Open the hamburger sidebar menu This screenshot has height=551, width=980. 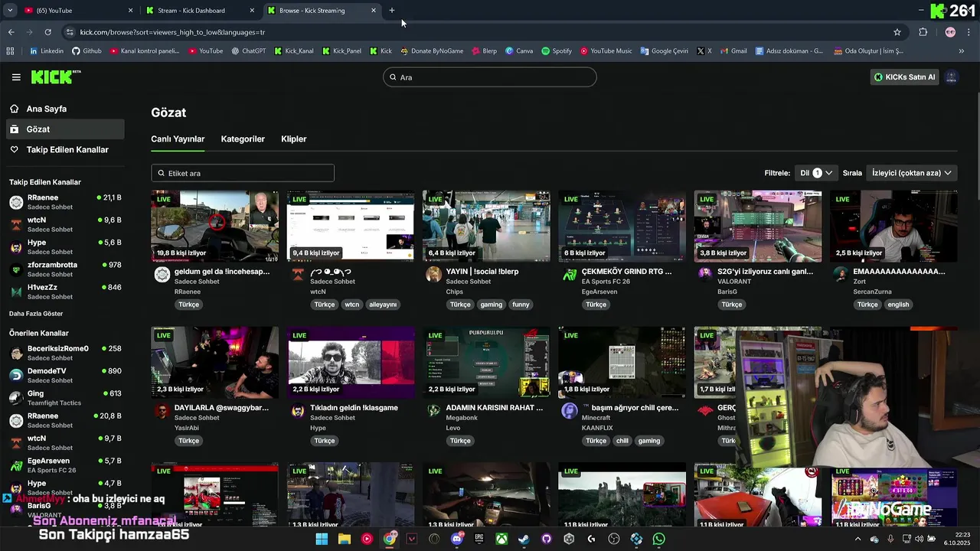coord(16,77)
